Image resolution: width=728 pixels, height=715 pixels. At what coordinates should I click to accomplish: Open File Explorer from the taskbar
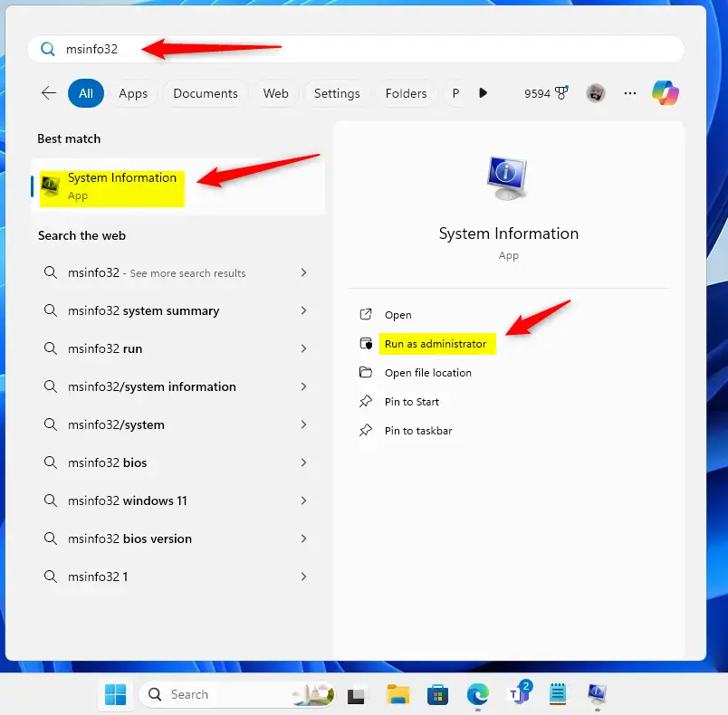click(398, 694)
